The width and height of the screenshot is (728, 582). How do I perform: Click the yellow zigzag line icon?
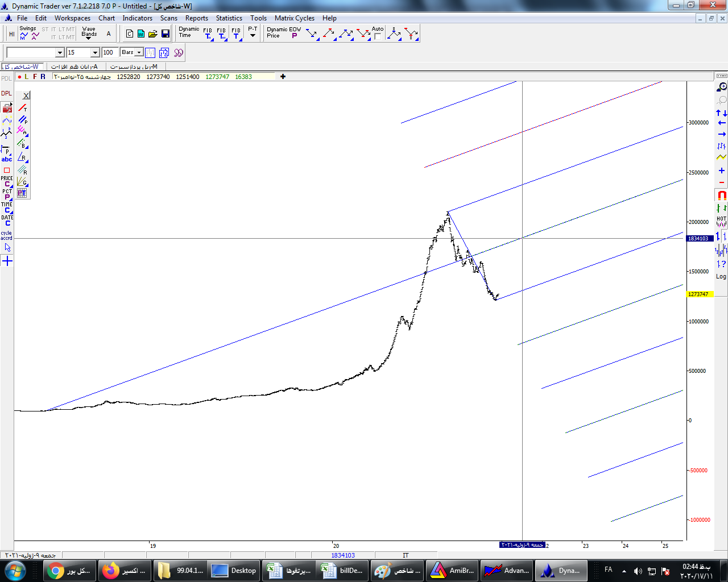722,157
